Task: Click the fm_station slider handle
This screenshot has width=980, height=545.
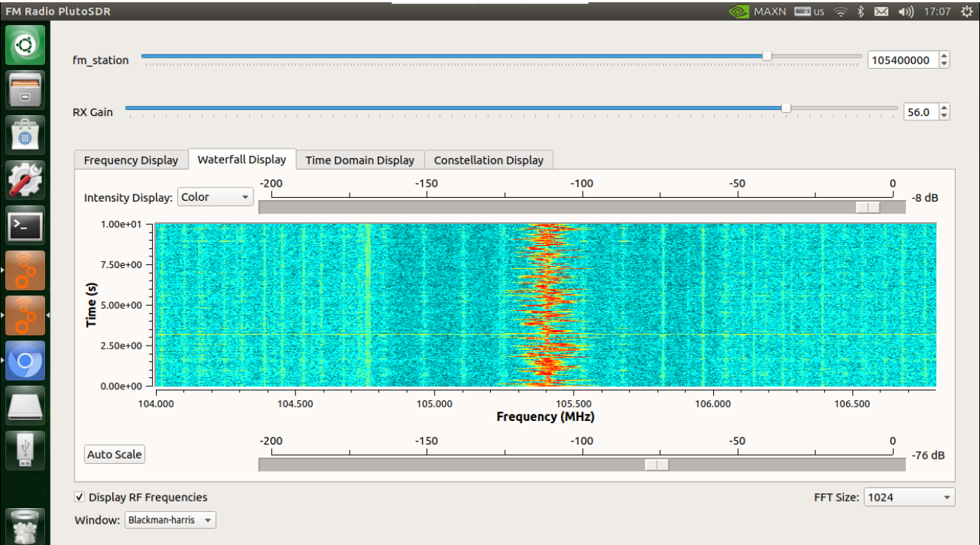Action: tap(767, 56)
